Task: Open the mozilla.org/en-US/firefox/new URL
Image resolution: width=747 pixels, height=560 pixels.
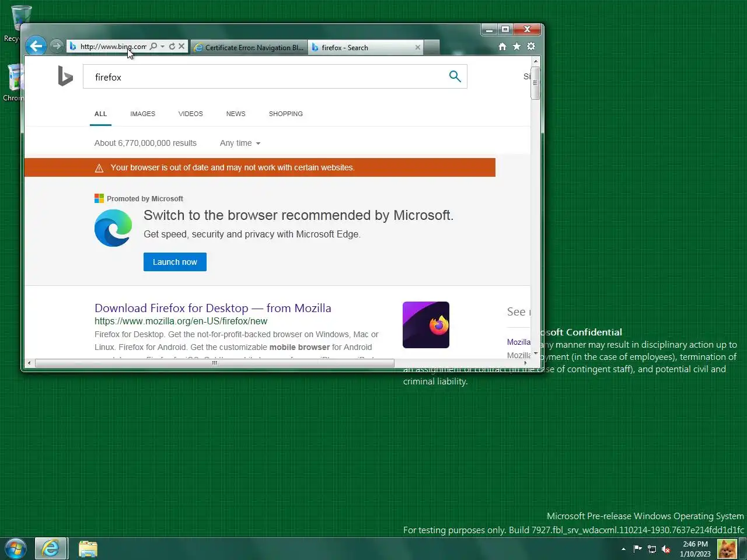Action: click(181, 321)
